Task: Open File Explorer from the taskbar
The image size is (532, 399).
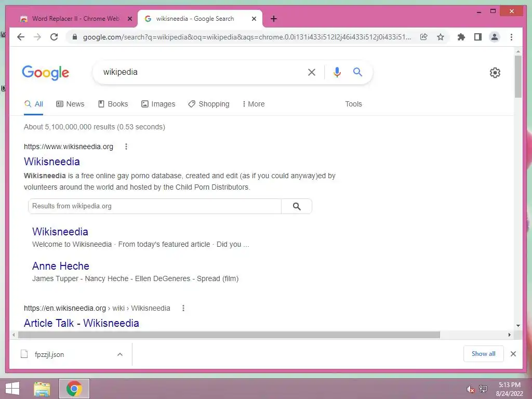Action: coord(42,389)
